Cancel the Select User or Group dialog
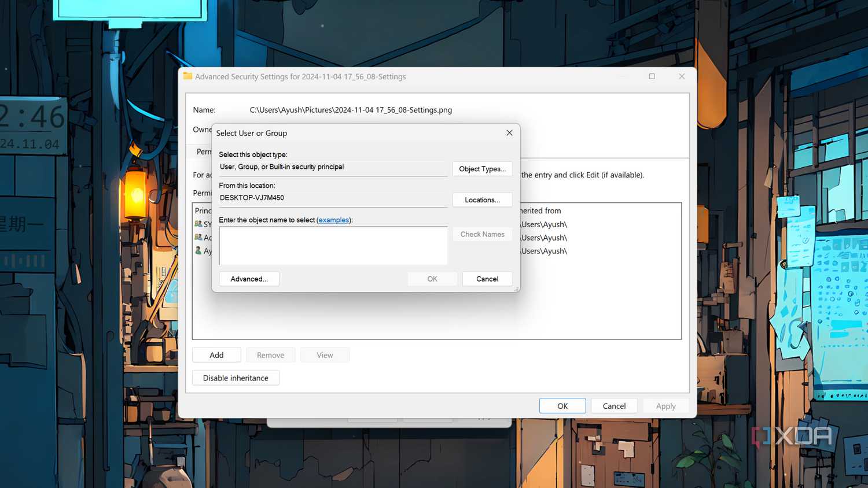 tap(487, 279)
